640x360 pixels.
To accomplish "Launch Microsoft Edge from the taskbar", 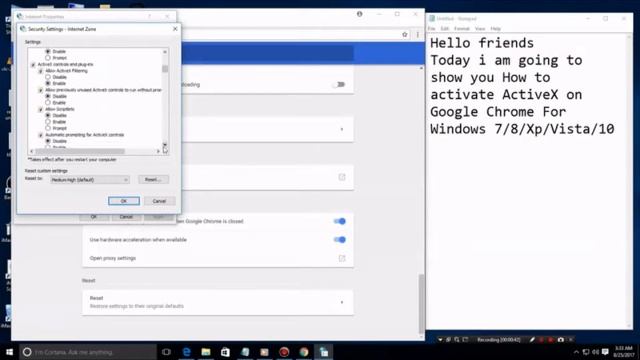I will (x=187, y=352).
